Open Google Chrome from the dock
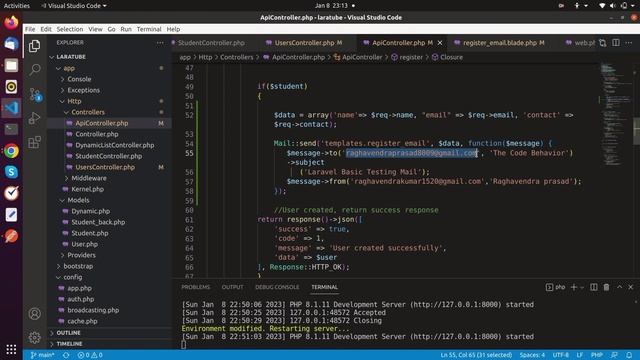Screen dimensions: 640x360 point(11,151)
